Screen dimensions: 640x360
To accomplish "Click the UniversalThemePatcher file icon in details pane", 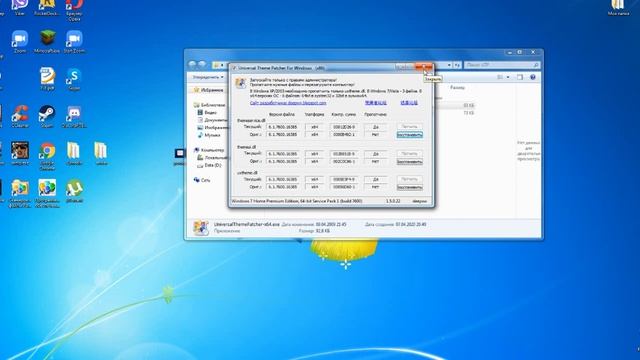I will coord(200,228).
